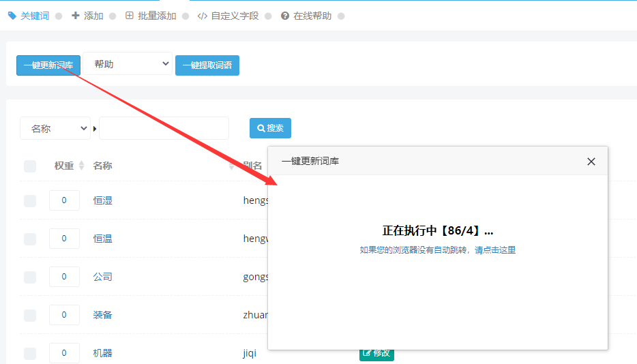
Task: Check the box for 公司 row
Action: (30, 277)
